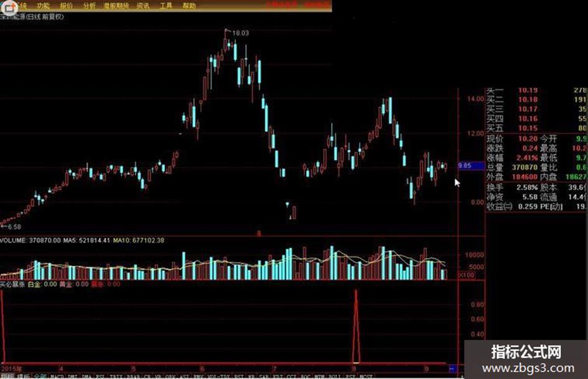Click the 现价 10.20 quote value
Viewport: 588px width, 379px height.
(528, 139)
